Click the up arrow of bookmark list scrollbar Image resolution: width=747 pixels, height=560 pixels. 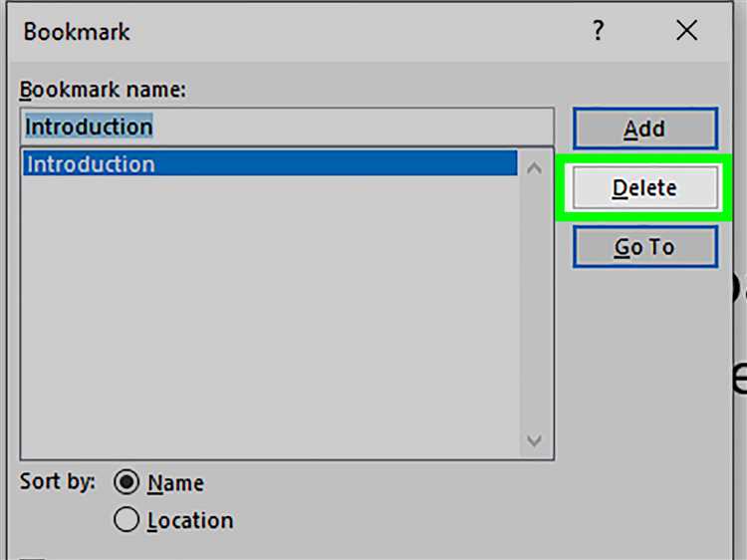[534, 167]
